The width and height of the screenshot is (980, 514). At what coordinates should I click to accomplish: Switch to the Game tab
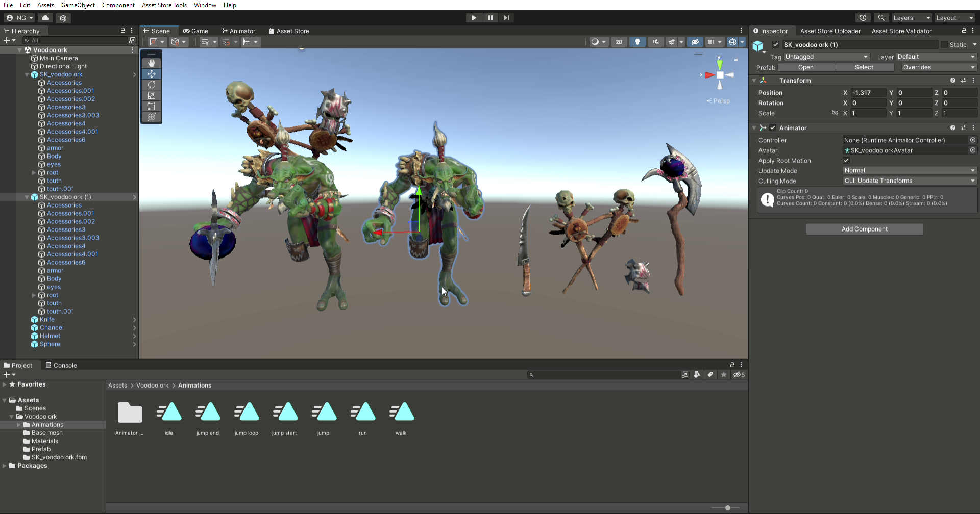click(195, 31)
